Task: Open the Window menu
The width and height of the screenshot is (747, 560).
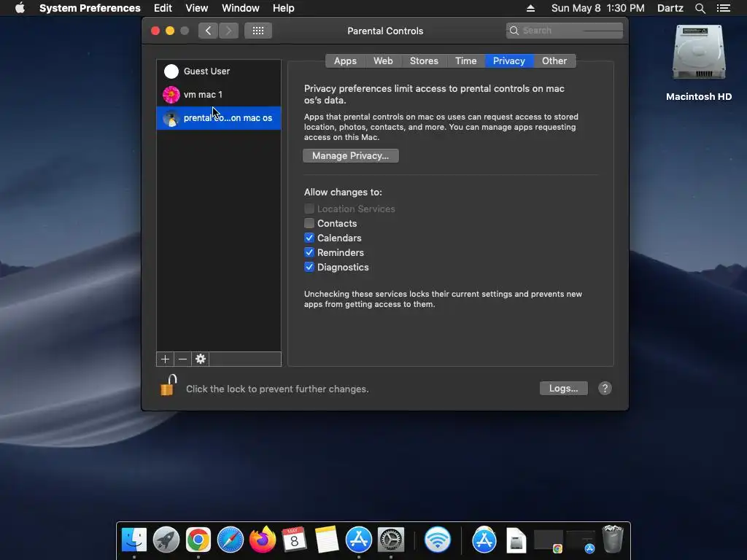Action: (241, 8)
